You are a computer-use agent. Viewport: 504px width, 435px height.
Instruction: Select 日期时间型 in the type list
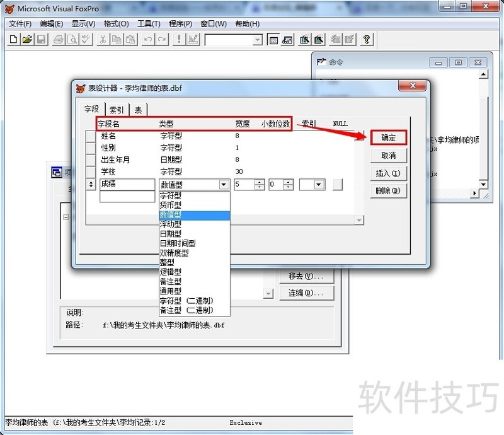click(x=195, y=243)
